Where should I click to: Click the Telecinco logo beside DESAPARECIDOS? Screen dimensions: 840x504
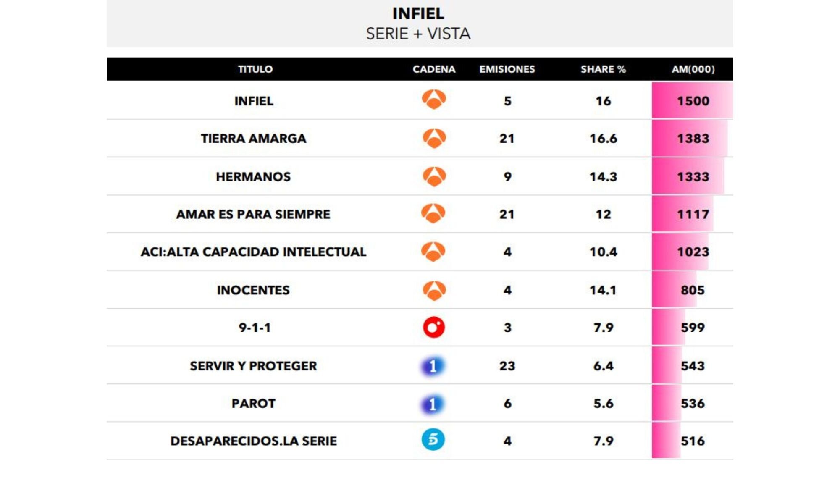click(433, 440)
